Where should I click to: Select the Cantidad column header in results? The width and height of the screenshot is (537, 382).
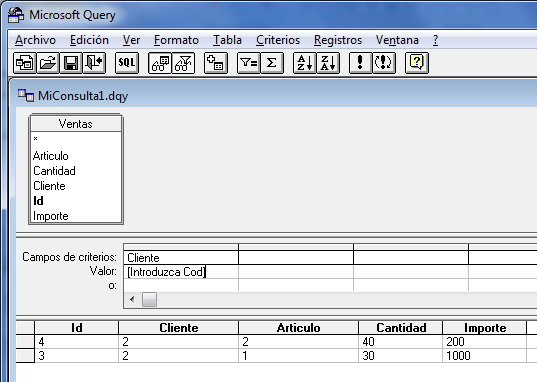coord(401,328)
